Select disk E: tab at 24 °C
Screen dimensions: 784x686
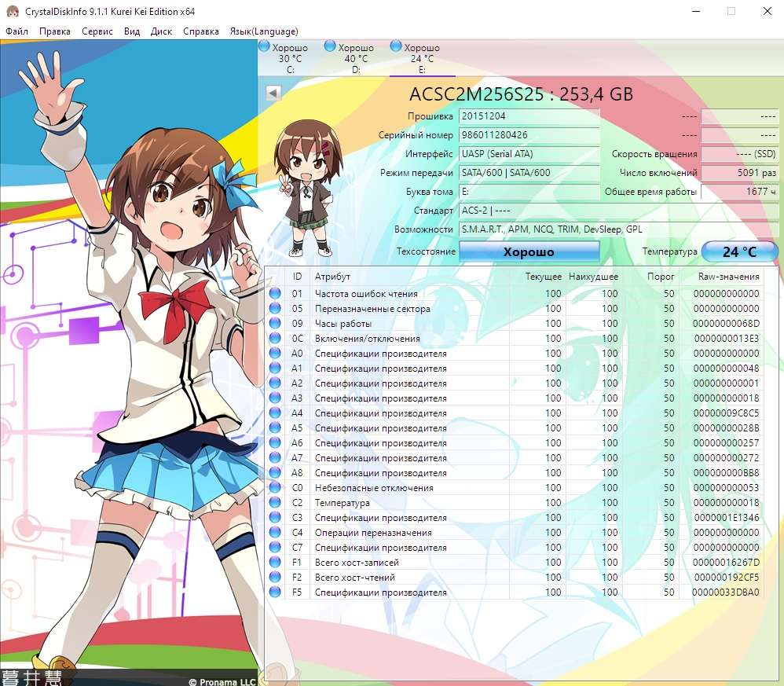tap(422, 58)
